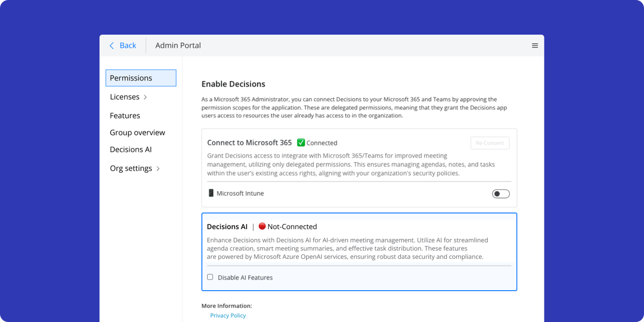Check the Disable AI Features checkbox
644x322 pixels.
pos(210,277)
